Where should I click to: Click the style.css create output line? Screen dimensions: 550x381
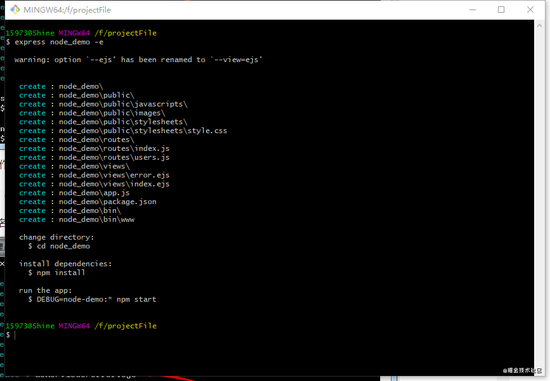[x=123, y=131]
